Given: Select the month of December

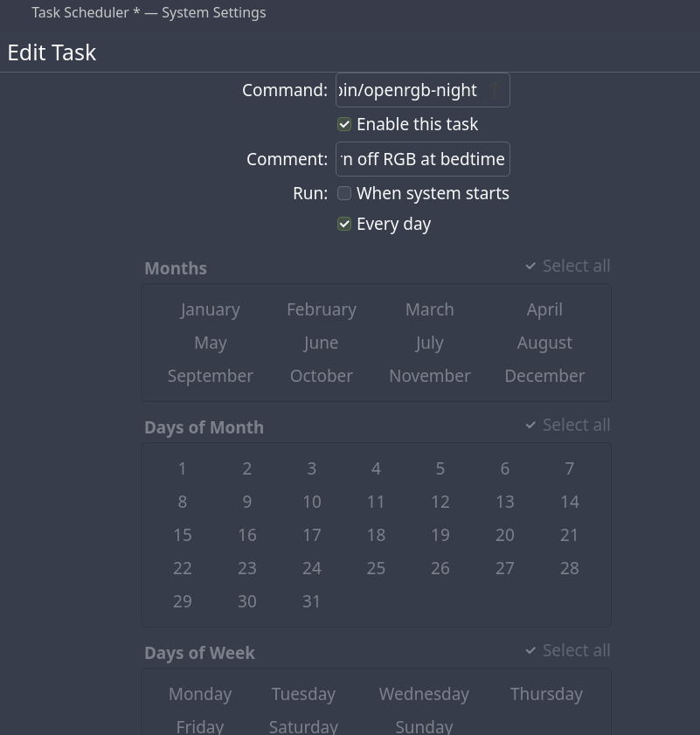Looking at the screenshot, I should (x=544, y=376).
